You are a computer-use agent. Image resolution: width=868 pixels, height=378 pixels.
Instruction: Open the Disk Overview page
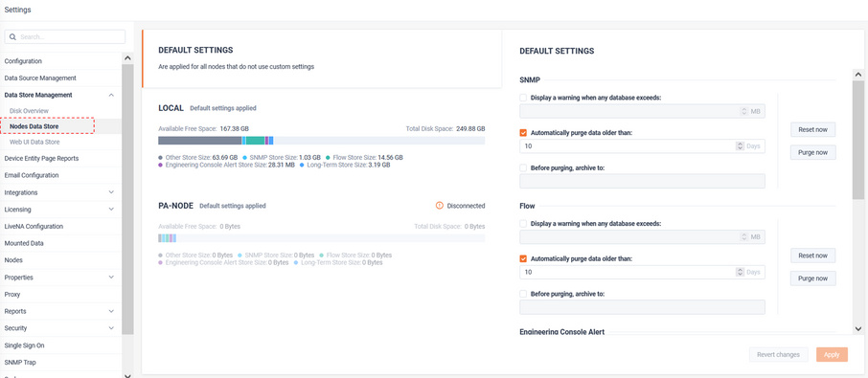tap(30, 111)
